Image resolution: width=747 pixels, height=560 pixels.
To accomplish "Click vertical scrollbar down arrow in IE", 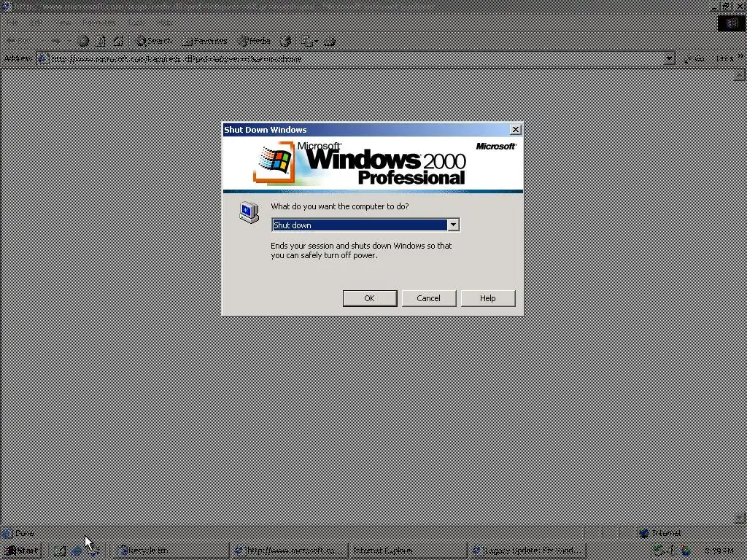I will tap(739, 518).
